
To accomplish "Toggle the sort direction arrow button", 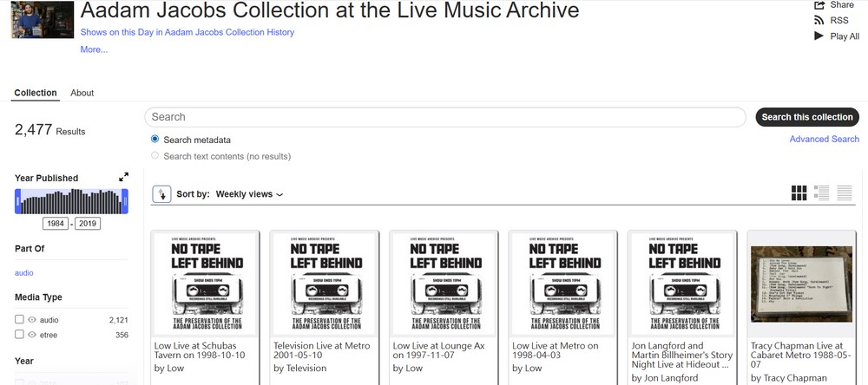I will (x=161, y=194).
